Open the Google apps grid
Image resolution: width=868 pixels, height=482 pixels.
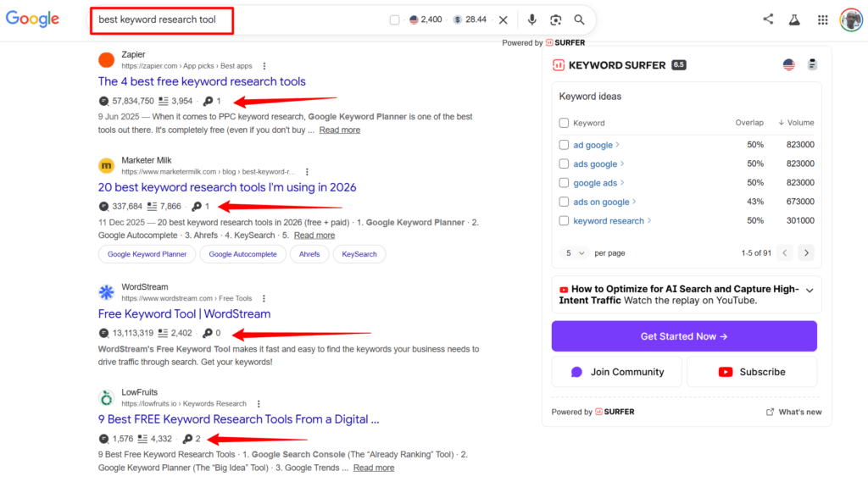pos(822,20)
